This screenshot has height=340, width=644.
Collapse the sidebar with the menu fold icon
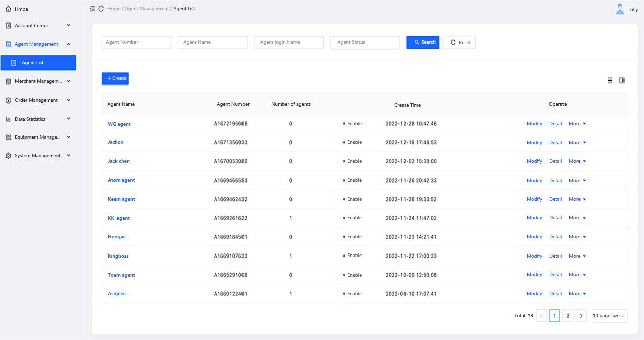[92, 9]
